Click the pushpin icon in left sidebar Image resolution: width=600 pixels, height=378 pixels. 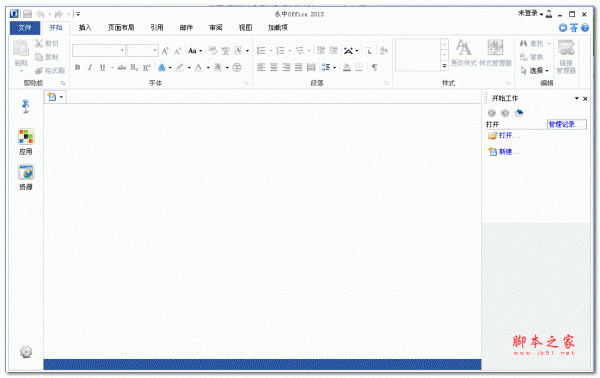26,107
